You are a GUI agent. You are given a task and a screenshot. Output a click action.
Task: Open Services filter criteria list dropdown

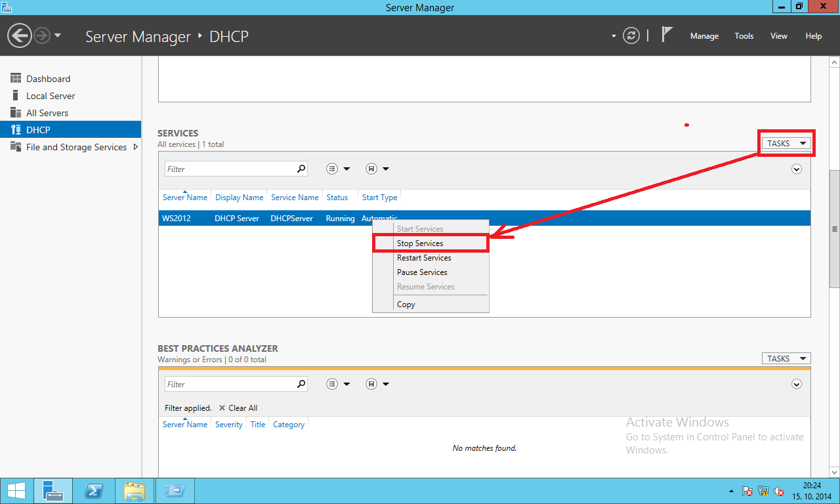point(338,169)
